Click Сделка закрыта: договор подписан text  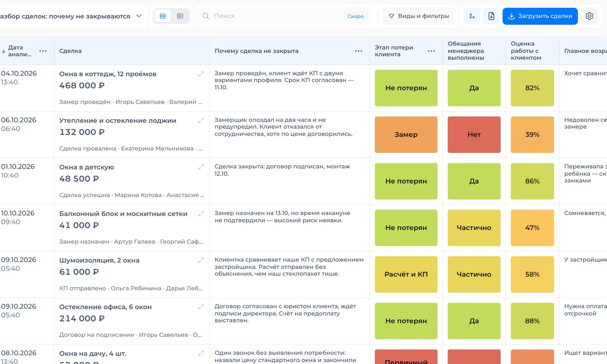(282, 170)
